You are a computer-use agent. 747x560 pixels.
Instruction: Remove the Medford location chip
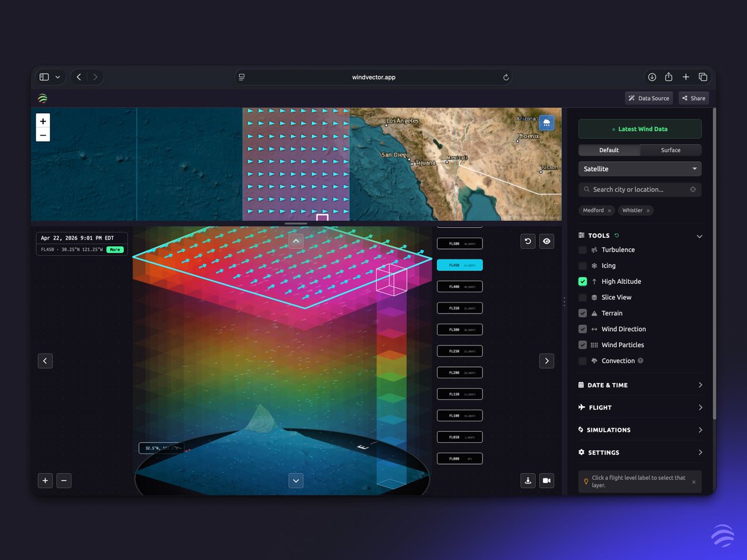[x=609, y=211]
